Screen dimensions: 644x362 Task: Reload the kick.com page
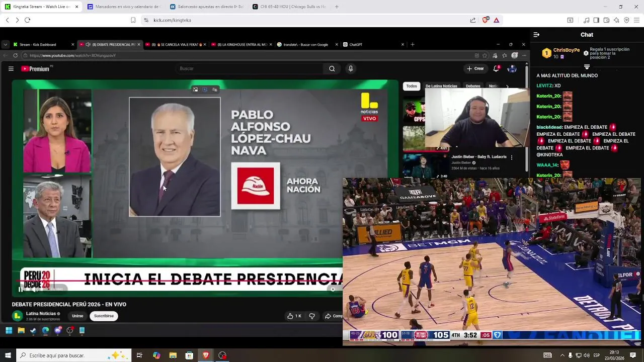[28, 20]
